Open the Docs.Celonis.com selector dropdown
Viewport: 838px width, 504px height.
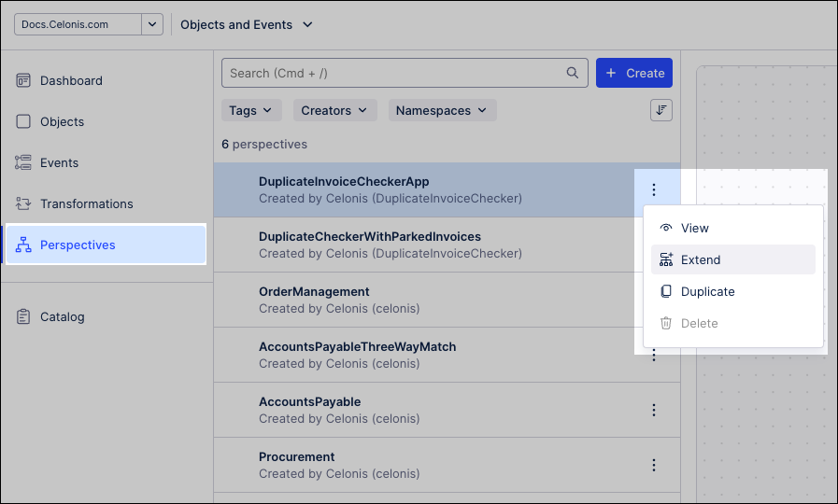(89, 24)
